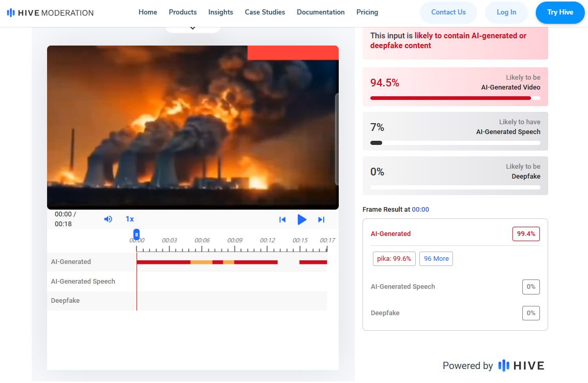Mute the video with the speaker icon

click(x=108, y=219)
